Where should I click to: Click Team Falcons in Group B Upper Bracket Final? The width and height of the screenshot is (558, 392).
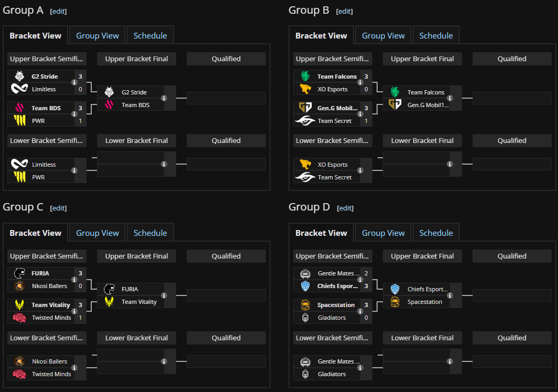coord(426,92)
